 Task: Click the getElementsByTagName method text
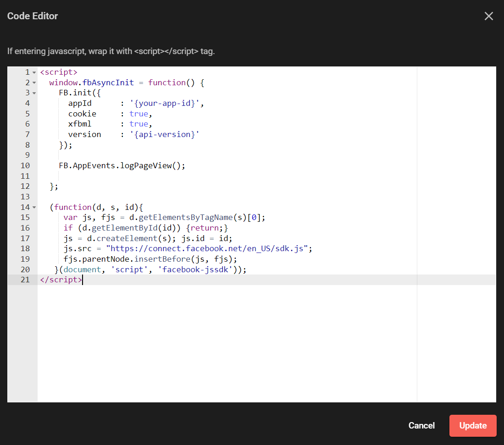185,218
